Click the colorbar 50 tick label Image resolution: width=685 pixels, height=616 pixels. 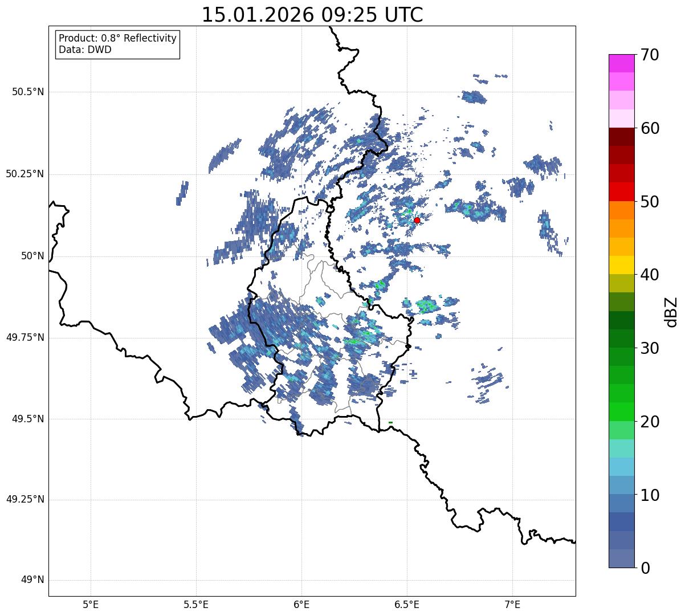coord(650,202)
